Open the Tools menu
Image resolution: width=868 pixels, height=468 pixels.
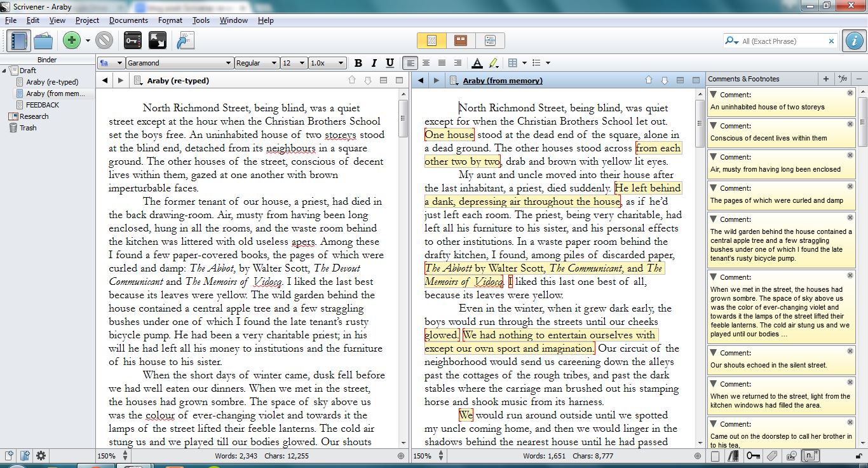(x=201, y=20)
